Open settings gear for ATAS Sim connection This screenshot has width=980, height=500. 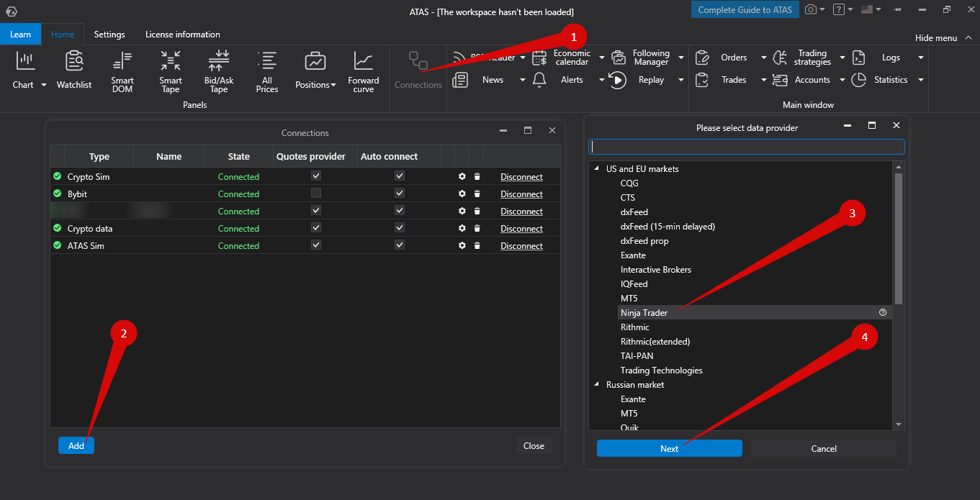click(462, 246)
